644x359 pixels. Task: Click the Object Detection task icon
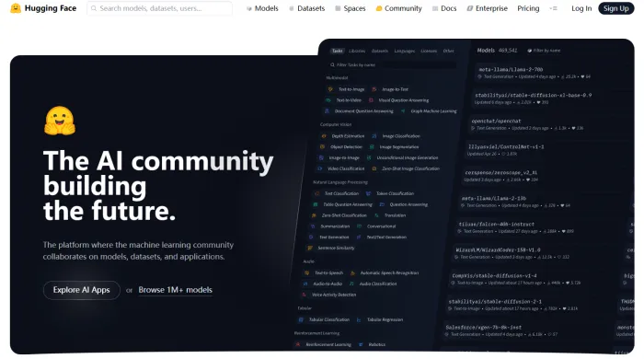322,146
